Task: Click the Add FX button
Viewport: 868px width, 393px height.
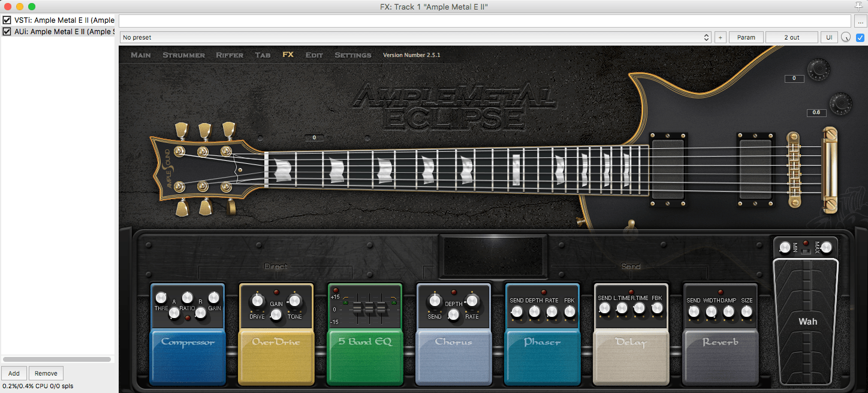Action: pyautogui.click(x=14, y=373)
